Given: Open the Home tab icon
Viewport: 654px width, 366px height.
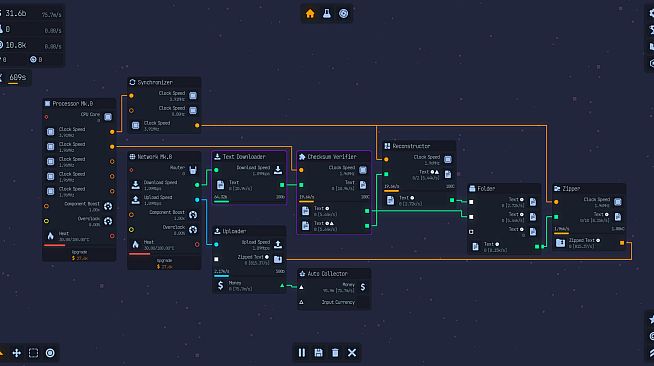Looking at the screenshot, I should (310, 14).
